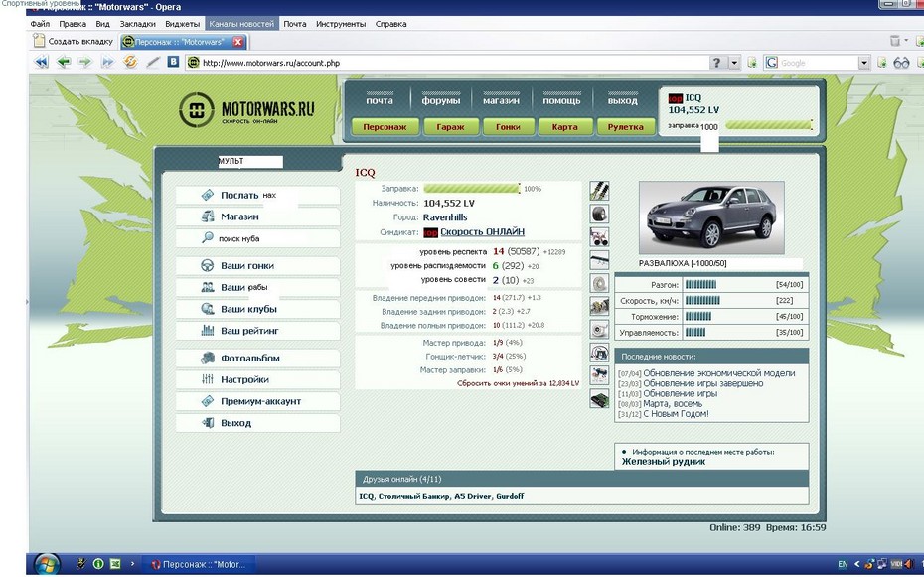The height and width of the screenshot is (577, 924).
Task: Close the Персонаж Motorwars tab
Action: (238, 42)
